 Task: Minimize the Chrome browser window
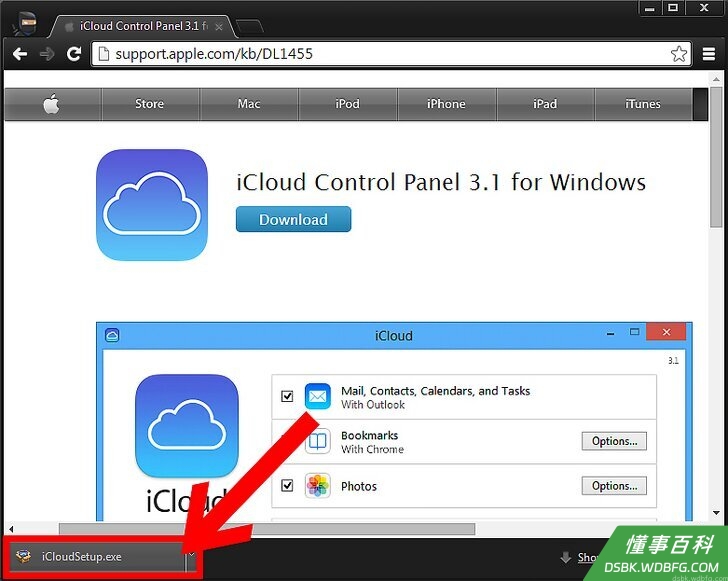[650, 9]
